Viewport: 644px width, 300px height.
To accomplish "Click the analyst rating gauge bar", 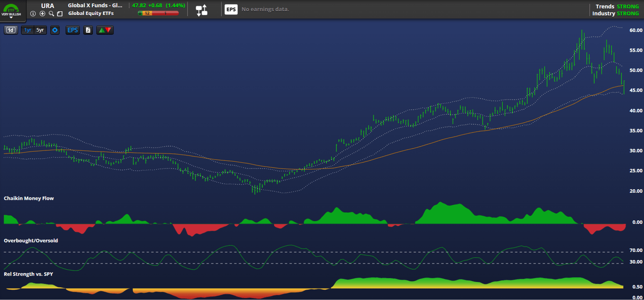I will [158, 13].
